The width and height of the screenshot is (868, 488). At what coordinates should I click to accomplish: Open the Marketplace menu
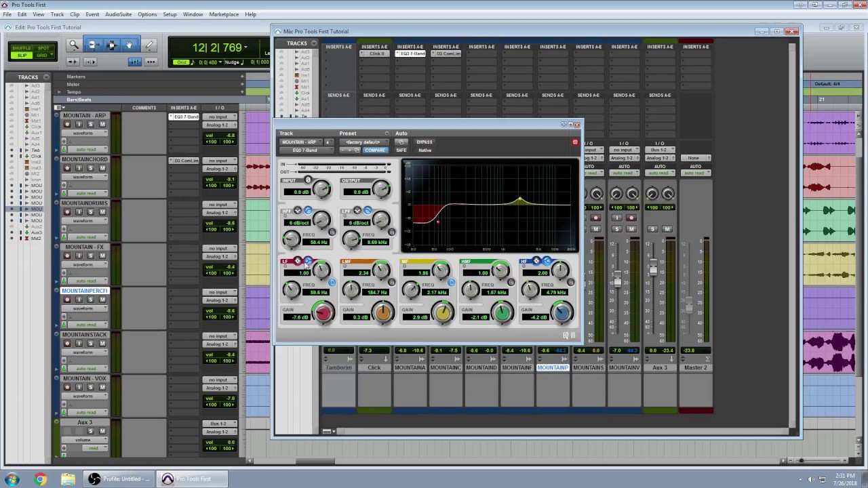point(224,14)
